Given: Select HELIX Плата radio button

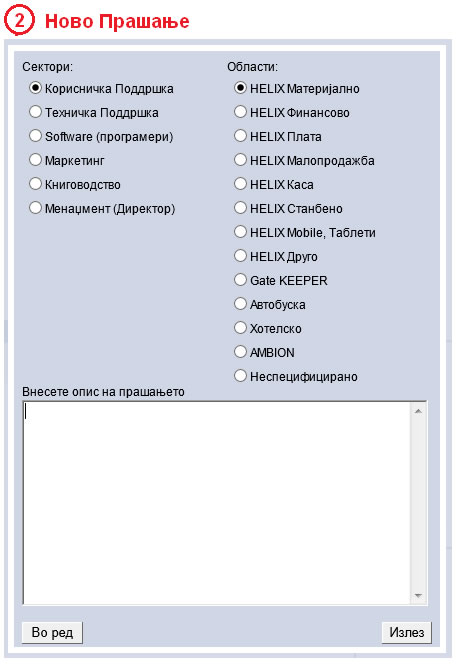Looking at the screenshot, I should coord(240,136).
